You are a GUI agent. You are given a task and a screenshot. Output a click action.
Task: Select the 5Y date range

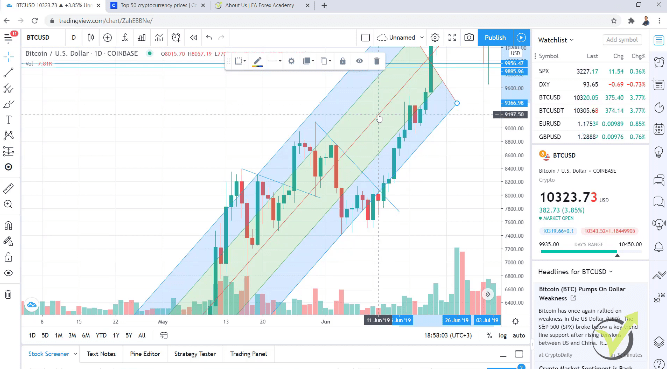(129, 335)
